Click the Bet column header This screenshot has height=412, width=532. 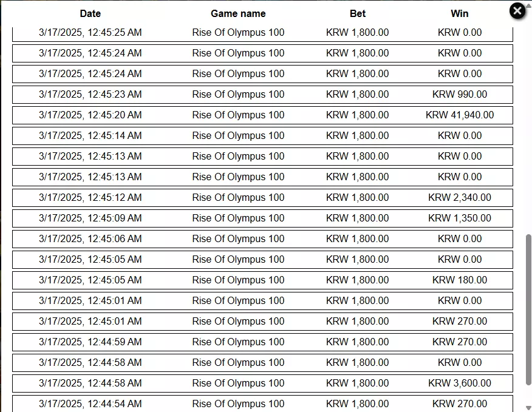(x=358, y=13)
